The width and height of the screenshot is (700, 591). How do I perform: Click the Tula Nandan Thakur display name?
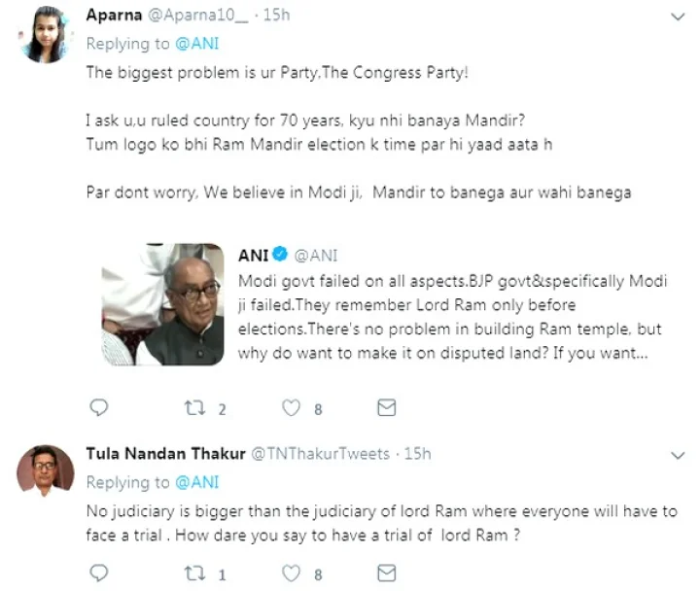(165, 454)
